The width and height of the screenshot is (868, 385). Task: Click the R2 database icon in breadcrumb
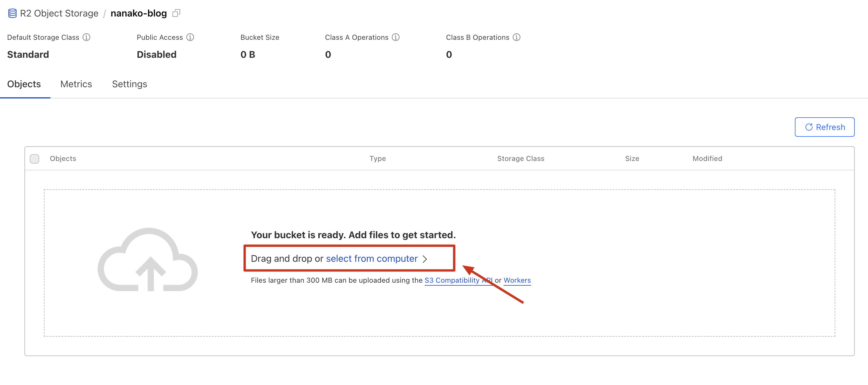click(12, 13)
